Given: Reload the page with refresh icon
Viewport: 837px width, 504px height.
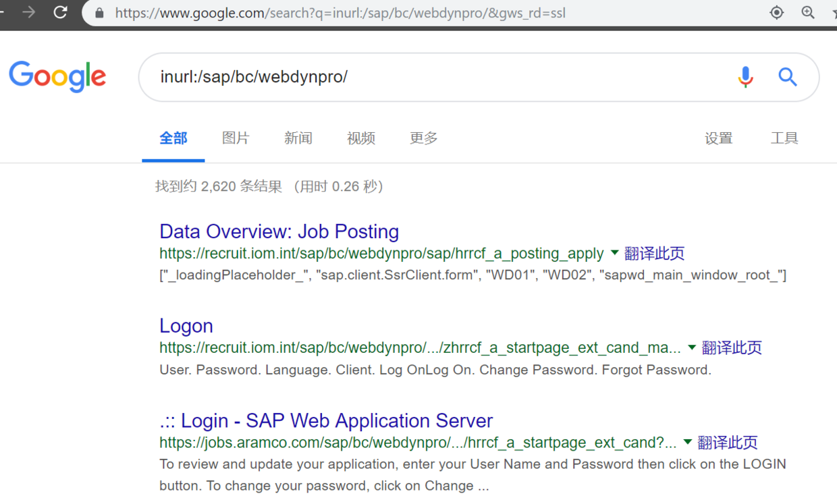Looking at the screenshot, I should pyautogui.click(x=61, y=12).
